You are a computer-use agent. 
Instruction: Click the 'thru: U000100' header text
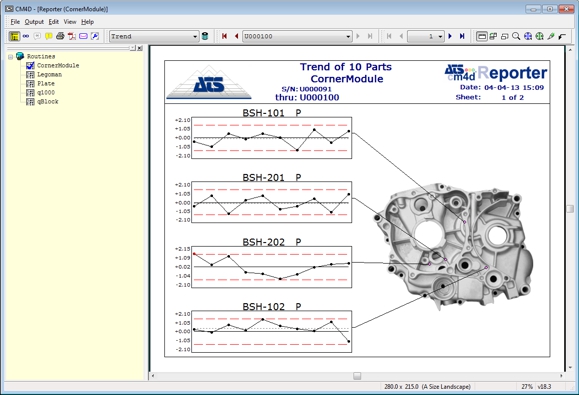(307, 97)
